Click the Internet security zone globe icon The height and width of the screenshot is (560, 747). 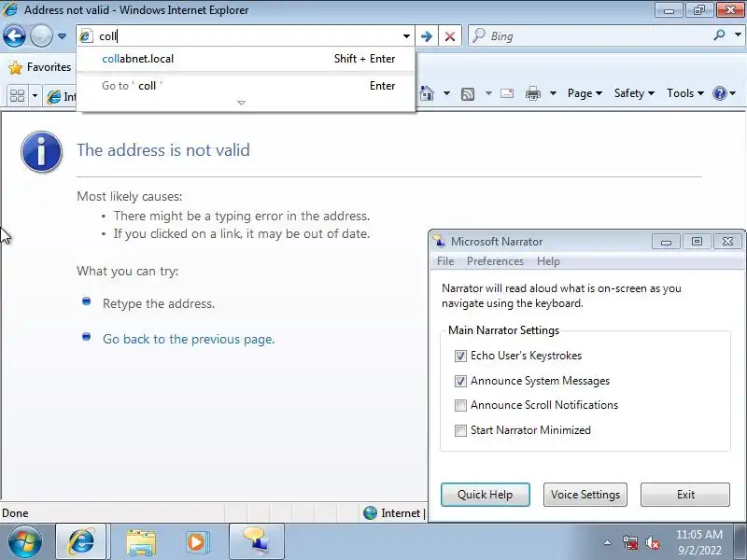point(370,512)
